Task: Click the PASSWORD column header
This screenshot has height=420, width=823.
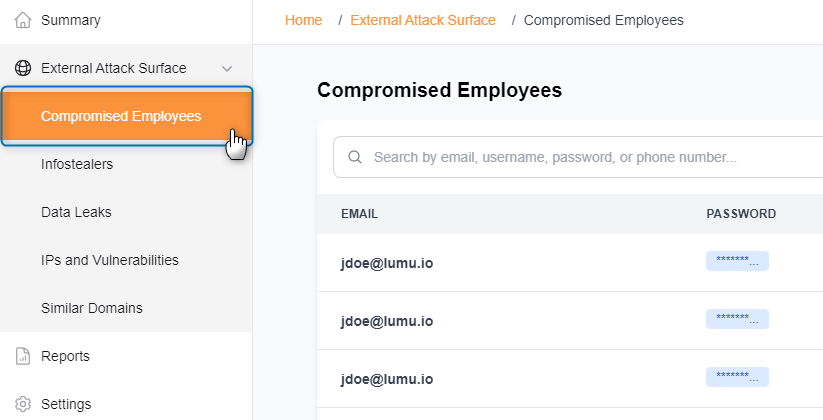Action: pos(741,214)
